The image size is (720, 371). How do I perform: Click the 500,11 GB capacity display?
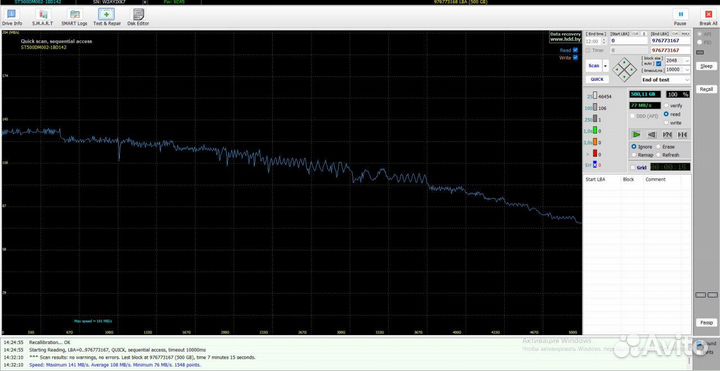point(645,94)
